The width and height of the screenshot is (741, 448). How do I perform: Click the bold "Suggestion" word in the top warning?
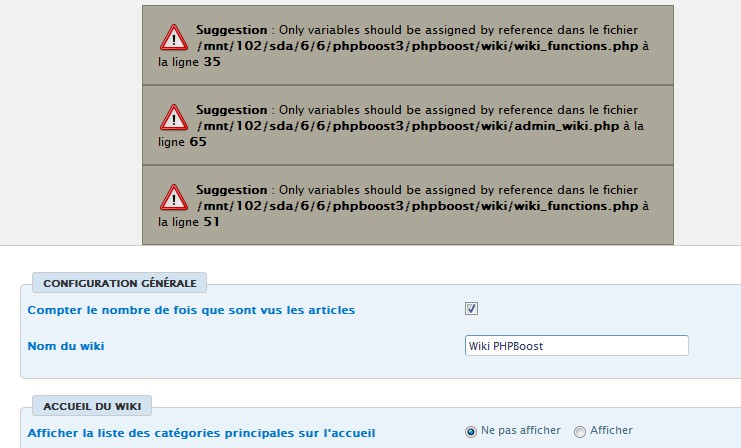click(231, 30)
